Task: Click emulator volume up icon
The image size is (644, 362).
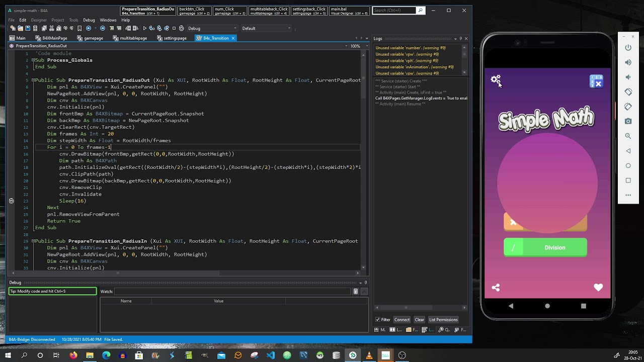Action: pyautogui.click(x=628, y=62)
